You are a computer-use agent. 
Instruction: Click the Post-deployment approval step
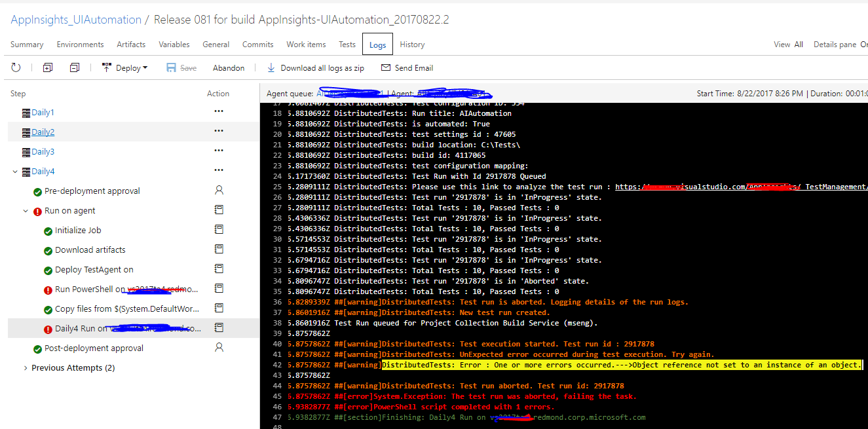[95, 348]
